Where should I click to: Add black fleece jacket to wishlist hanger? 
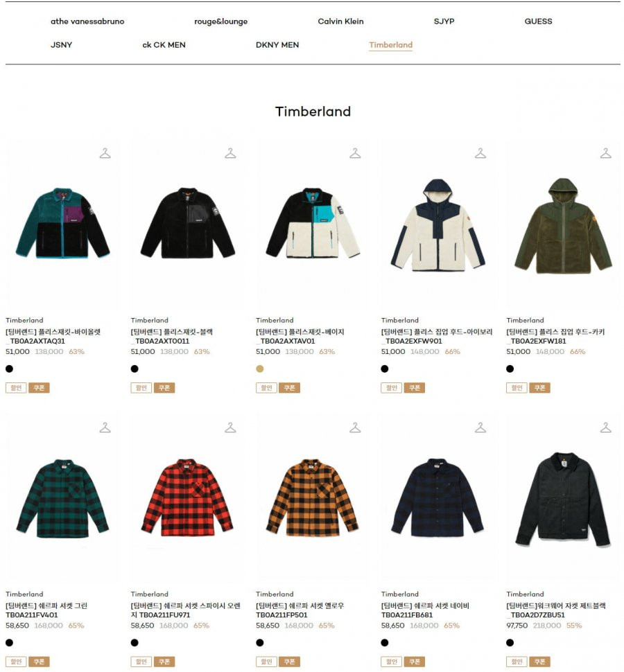tap(230, 153)
